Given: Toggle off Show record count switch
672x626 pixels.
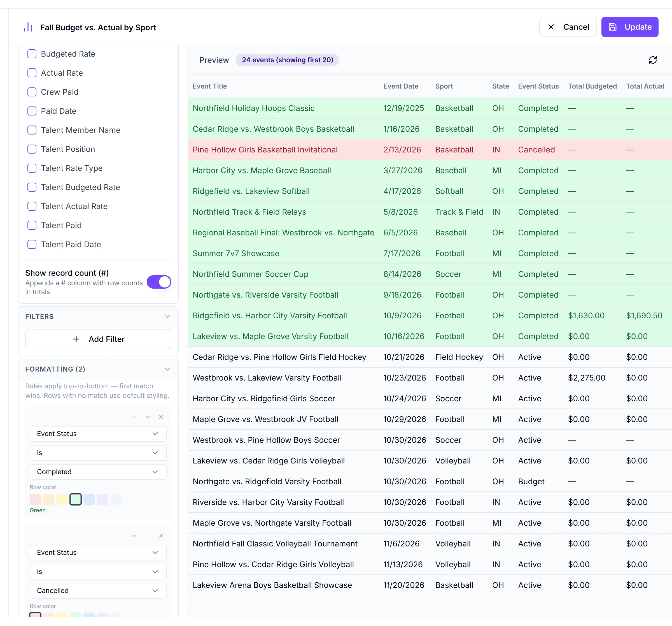Looking at the screenshot, I should [x=159, y=282].
